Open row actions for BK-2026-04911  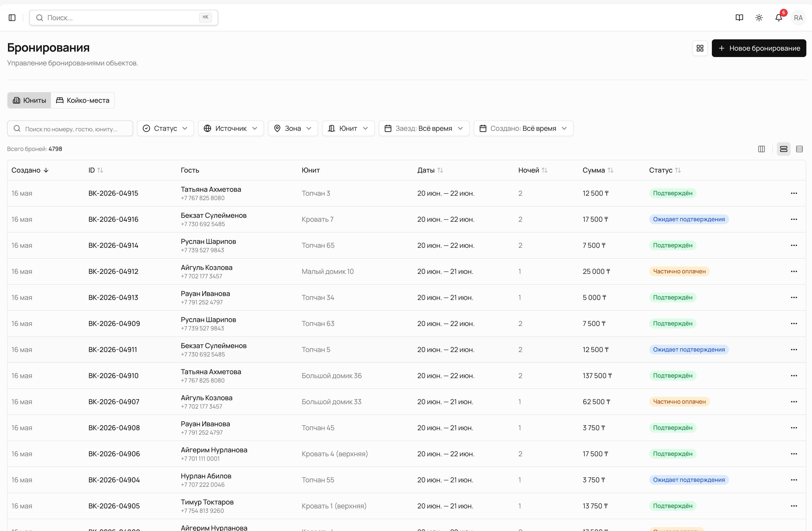click(794, 350)
